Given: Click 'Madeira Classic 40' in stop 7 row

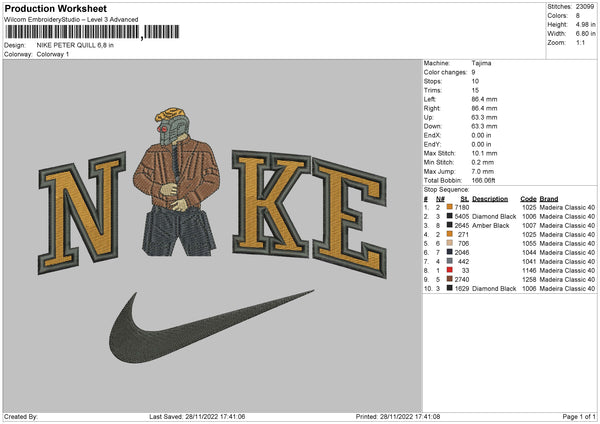Looking at the screenshot, I should 567,262.
